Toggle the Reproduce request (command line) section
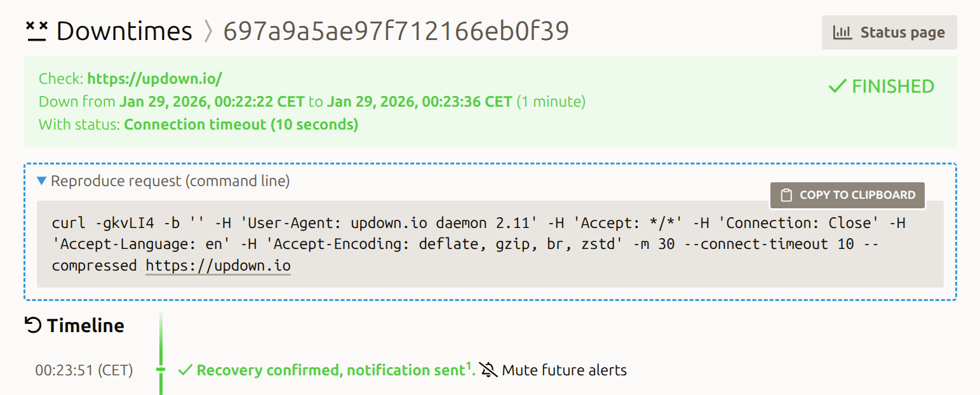 (x=170, y=182)
